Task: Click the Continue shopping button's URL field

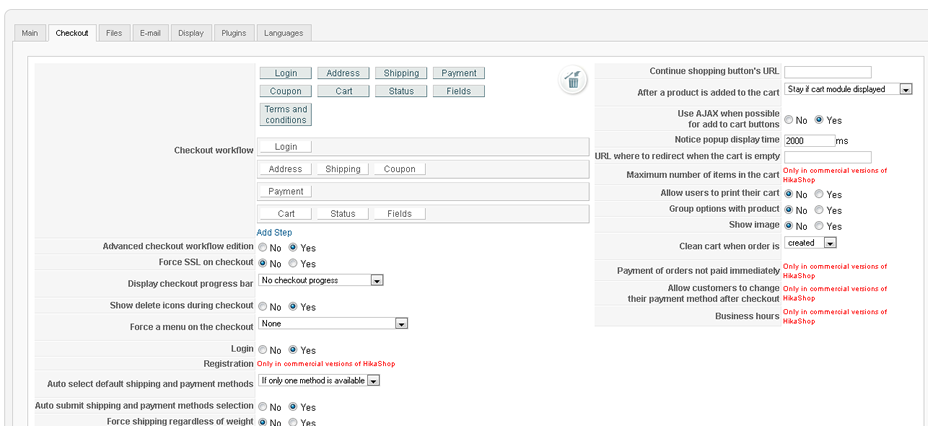Action: (x=827, y=72)
